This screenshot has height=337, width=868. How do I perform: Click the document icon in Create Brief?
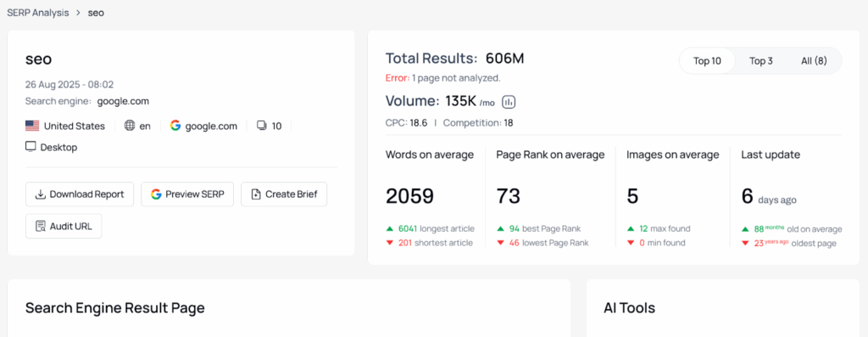256,194
